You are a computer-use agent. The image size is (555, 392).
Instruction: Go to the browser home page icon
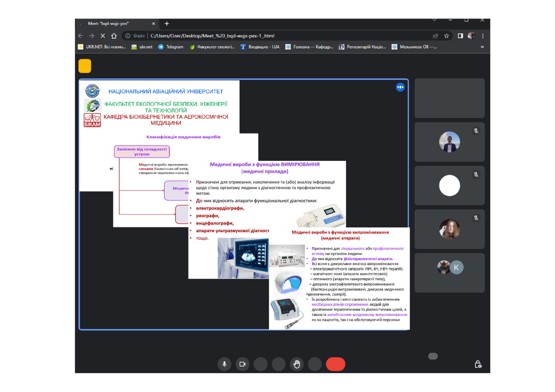114,36
